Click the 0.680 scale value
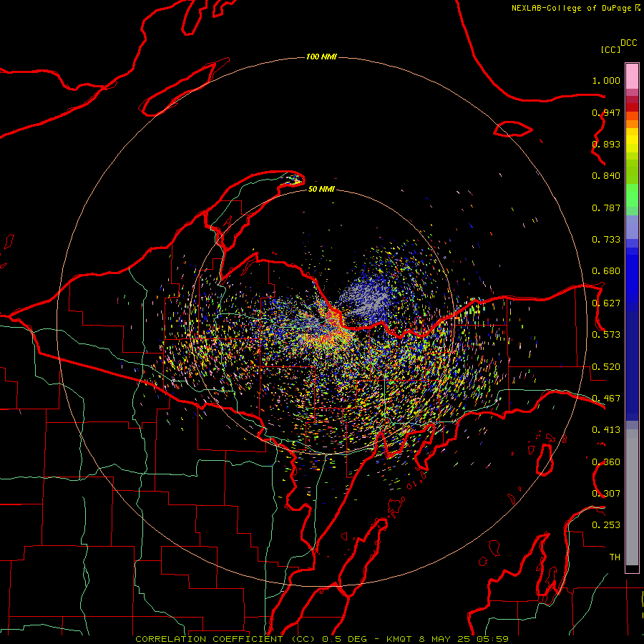The width and height of the screenshot is (644, 644). [606, 271]
